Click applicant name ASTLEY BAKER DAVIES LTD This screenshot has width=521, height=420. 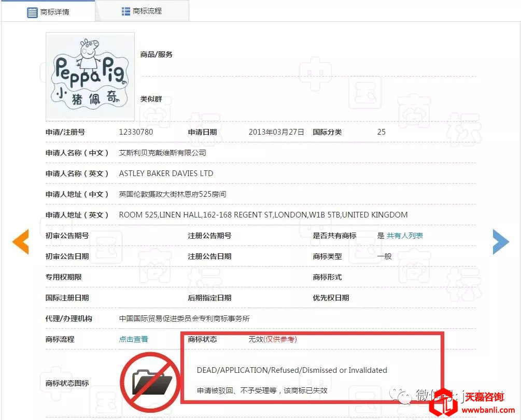166,173
